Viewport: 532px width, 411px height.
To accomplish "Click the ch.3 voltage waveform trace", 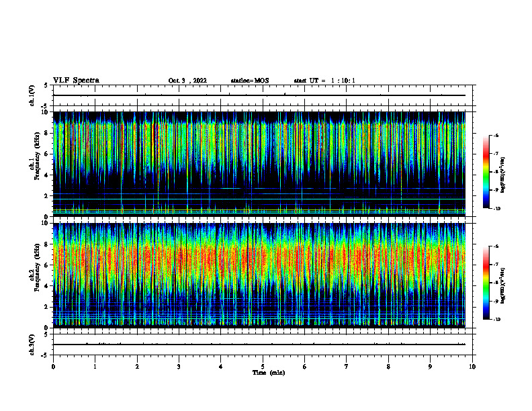I will 259,345.
